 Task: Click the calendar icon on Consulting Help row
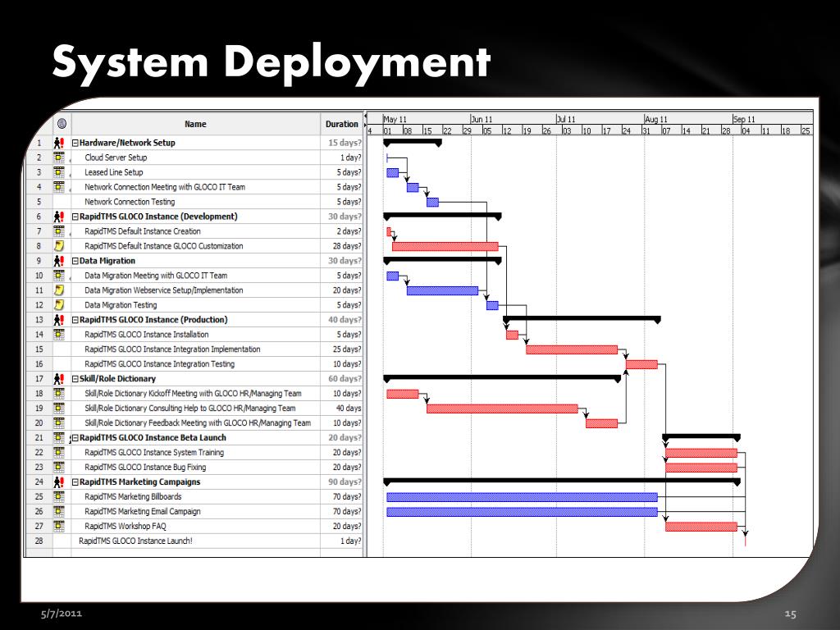[x=59, y=409]
